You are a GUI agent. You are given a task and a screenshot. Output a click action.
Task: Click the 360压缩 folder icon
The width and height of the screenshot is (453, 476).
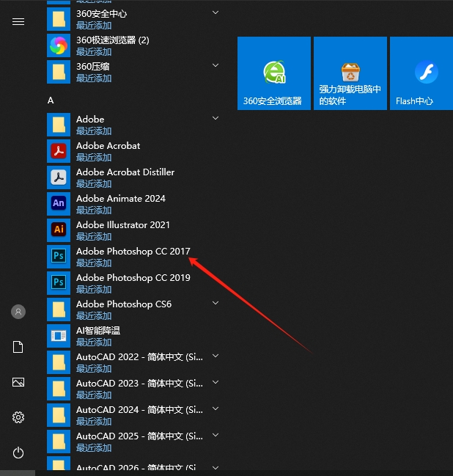pos(59,72)
